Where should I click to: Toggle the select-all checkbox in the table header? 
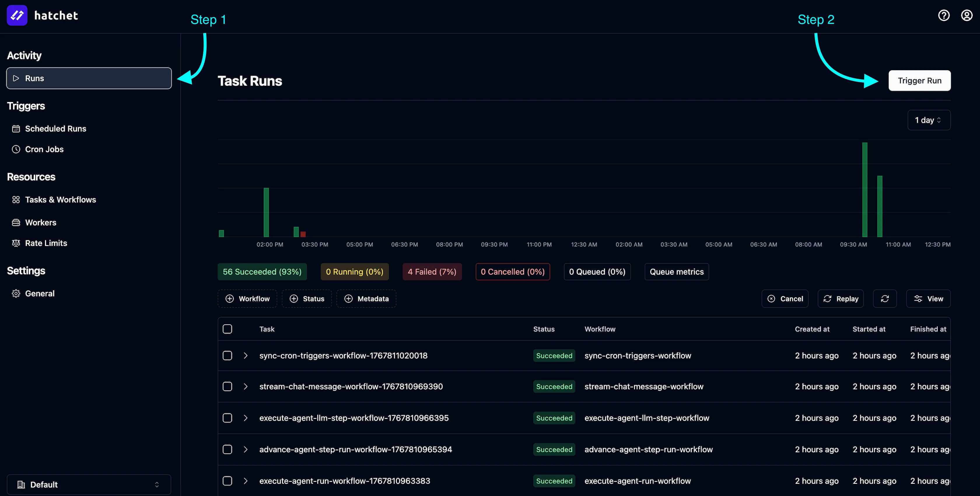(228, 329)
